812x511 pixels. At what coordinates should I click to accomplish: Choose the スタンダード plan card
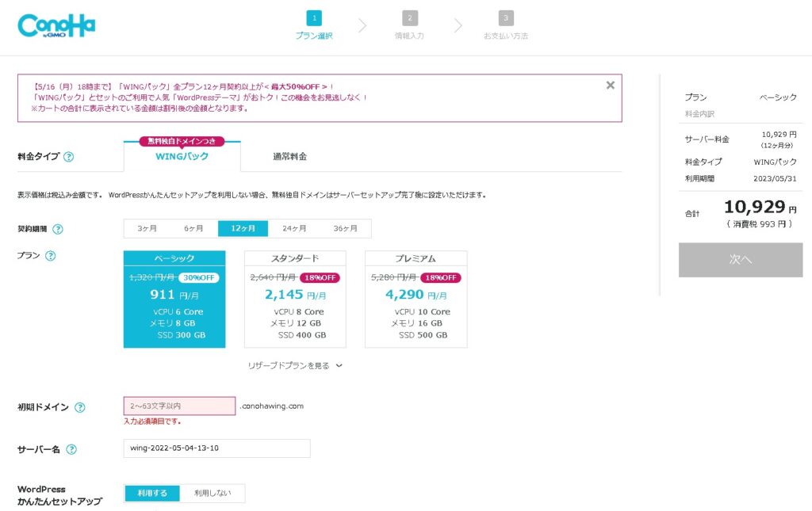click(295, 299)
